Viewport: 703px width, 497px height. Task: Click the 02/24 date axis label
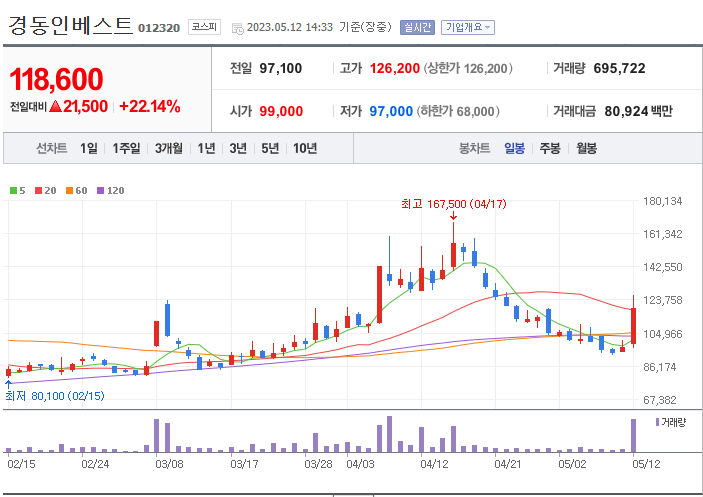[x=95, y=464]
